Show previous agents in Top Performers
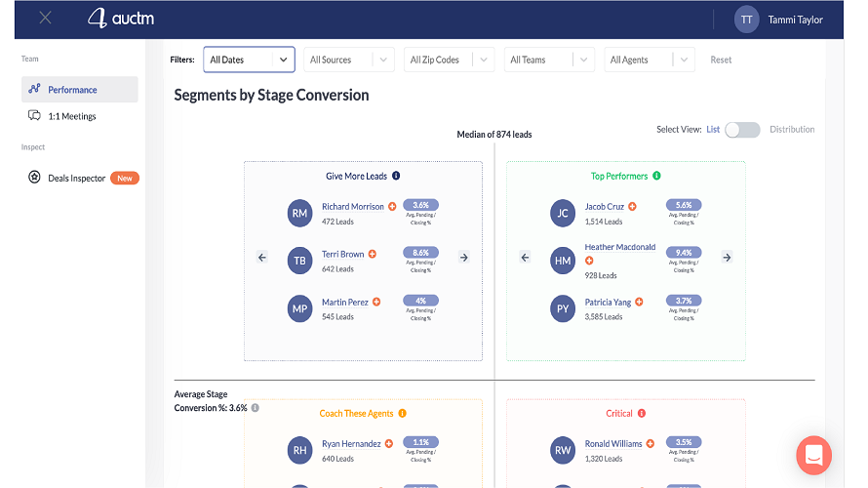 click(525, 258)
